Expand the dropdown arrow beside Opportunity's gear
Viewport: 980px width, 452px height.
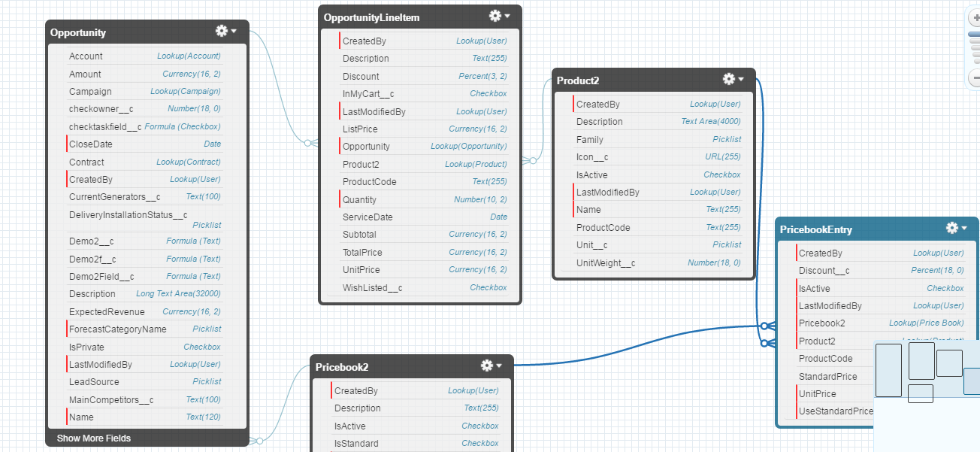(234, 32)
